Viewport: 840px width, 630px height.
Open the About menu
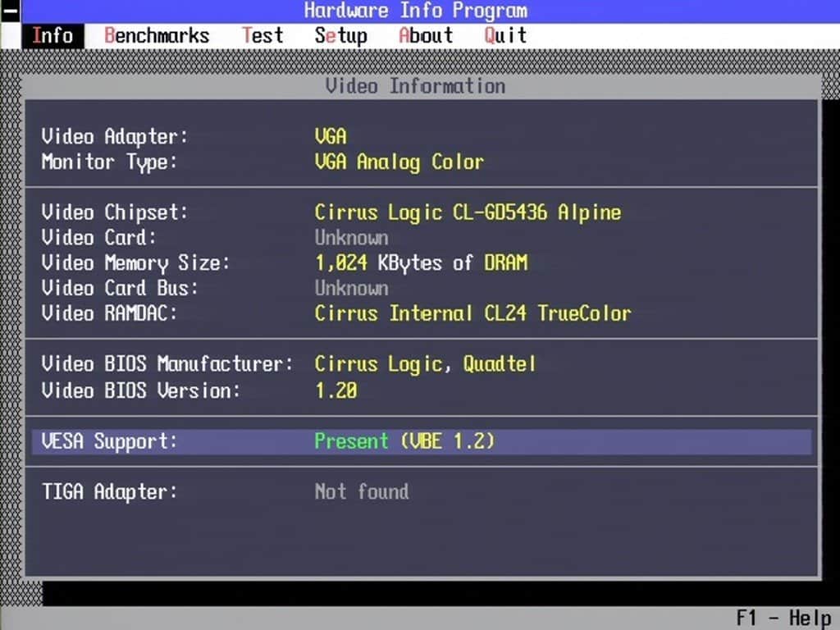pyautogui.click(x=426, y=36)
